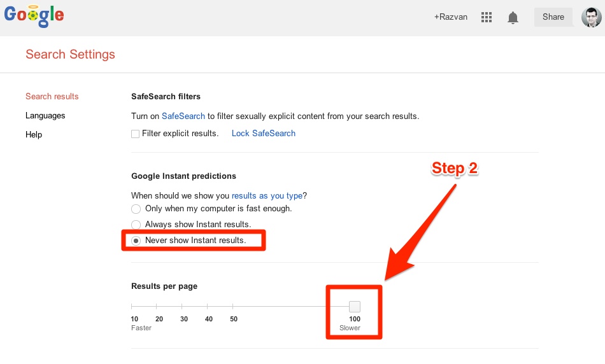Select Never show Instant results
Viewport: 605px width, 364px height.
[136, 241]
